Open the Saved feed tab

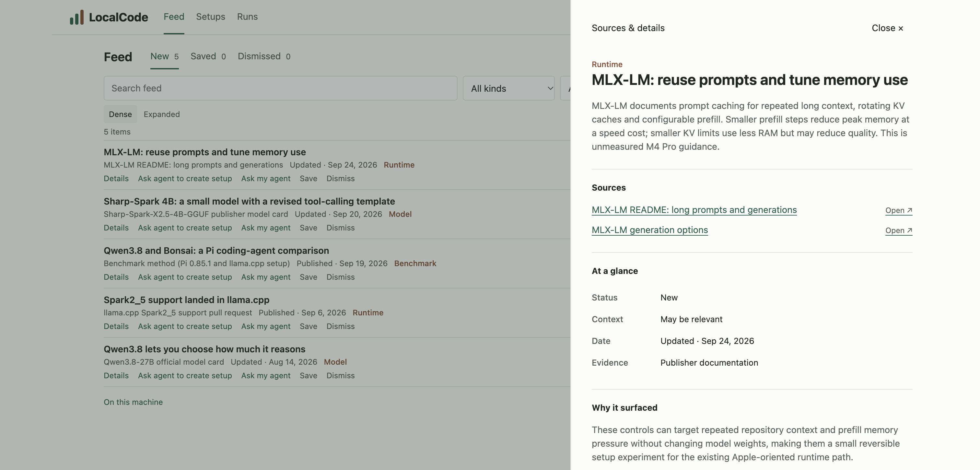(x=208, y=56)
